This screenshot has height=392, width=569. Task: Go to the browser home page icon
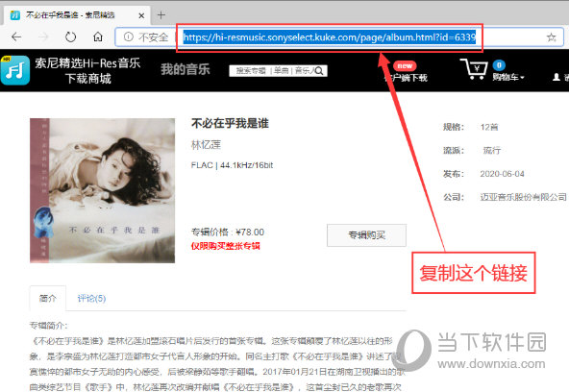98,37
